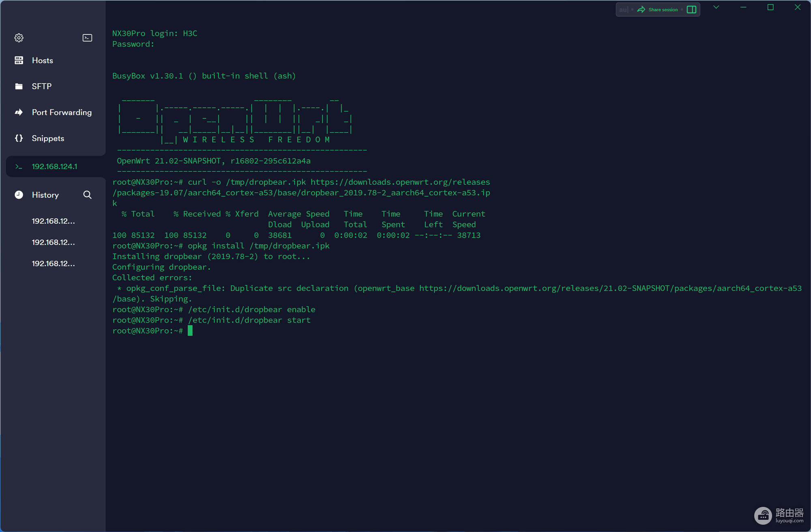
Task: Click the Port Forwarding arrow icon
Action: [x=19, y=112]
